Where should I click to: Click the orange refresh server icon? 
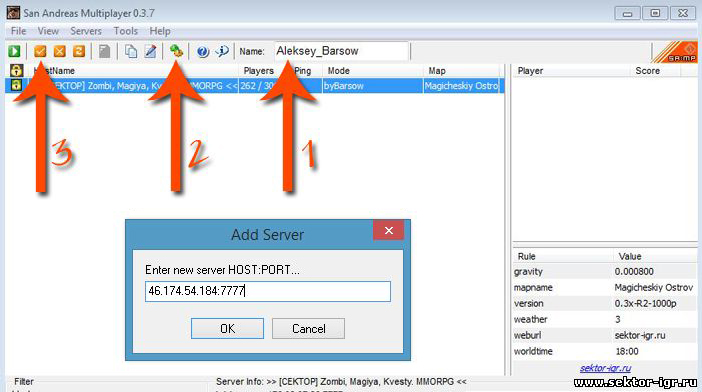click(79, 51)
